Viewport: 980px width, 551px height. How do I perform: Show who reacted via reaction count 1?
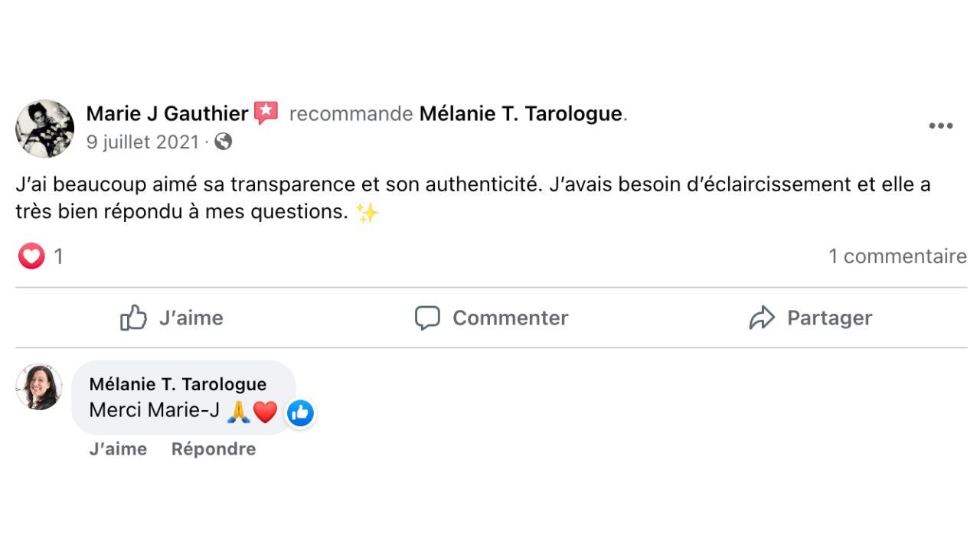58,256
